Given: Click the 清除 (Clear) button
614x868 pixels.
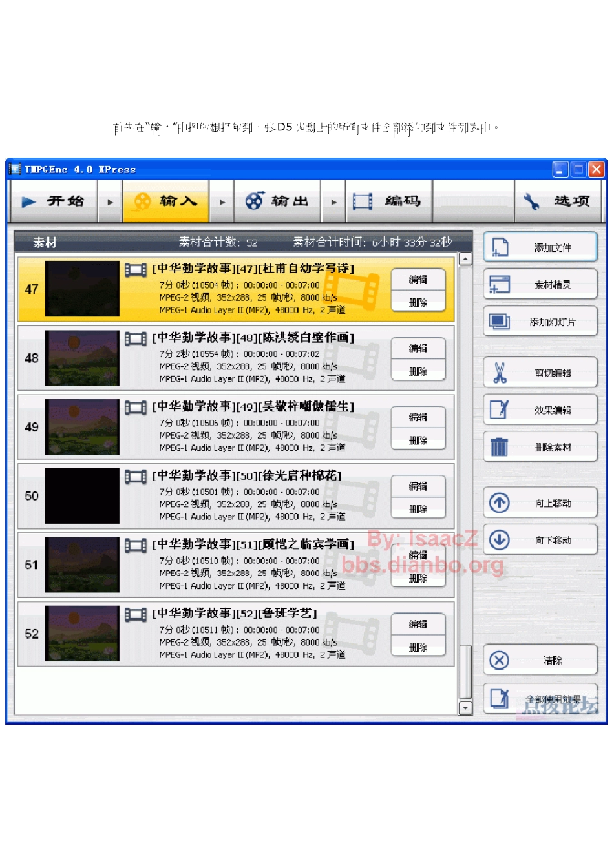Looking at the screenshot, I should (x=540, y=660).
